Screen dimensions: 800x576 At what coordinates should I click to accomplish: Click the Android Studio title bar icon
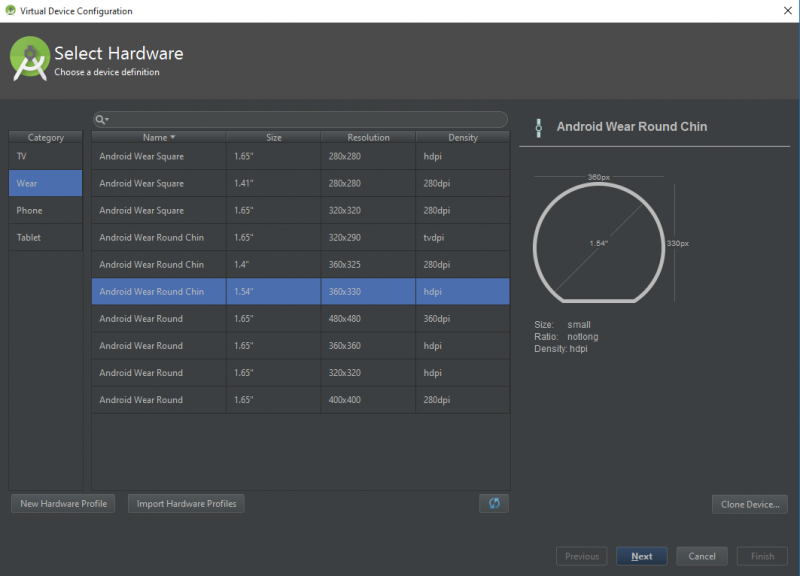point(10,11)
